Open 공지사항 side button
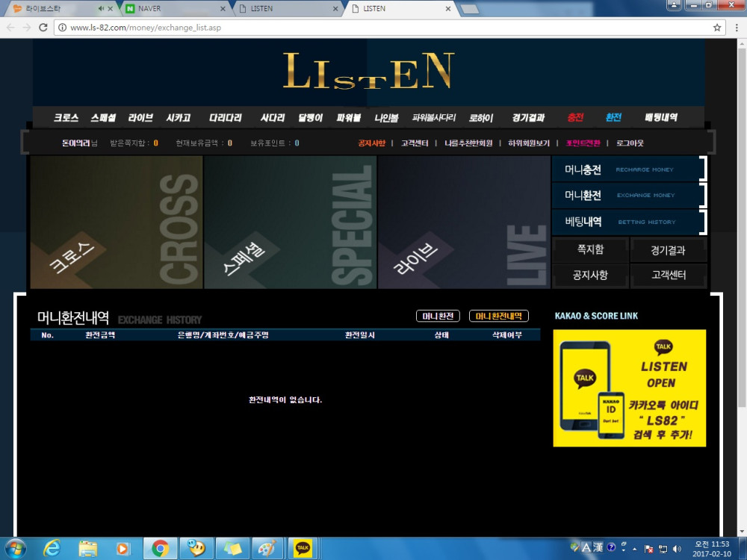 click(x=590, y=276)
